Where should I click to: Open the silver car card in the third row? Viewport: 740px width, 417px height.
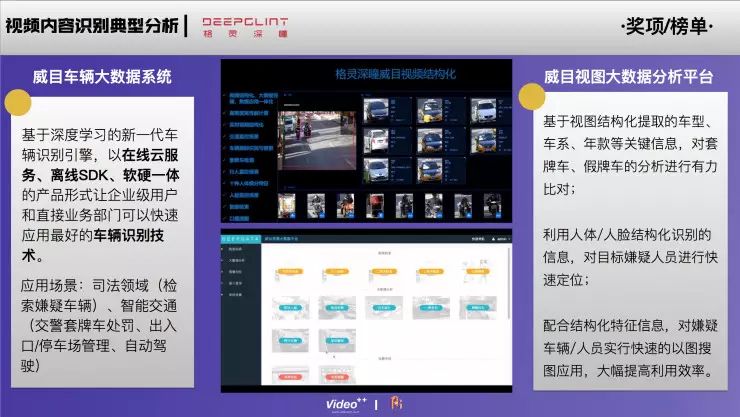tap(387, 170)
